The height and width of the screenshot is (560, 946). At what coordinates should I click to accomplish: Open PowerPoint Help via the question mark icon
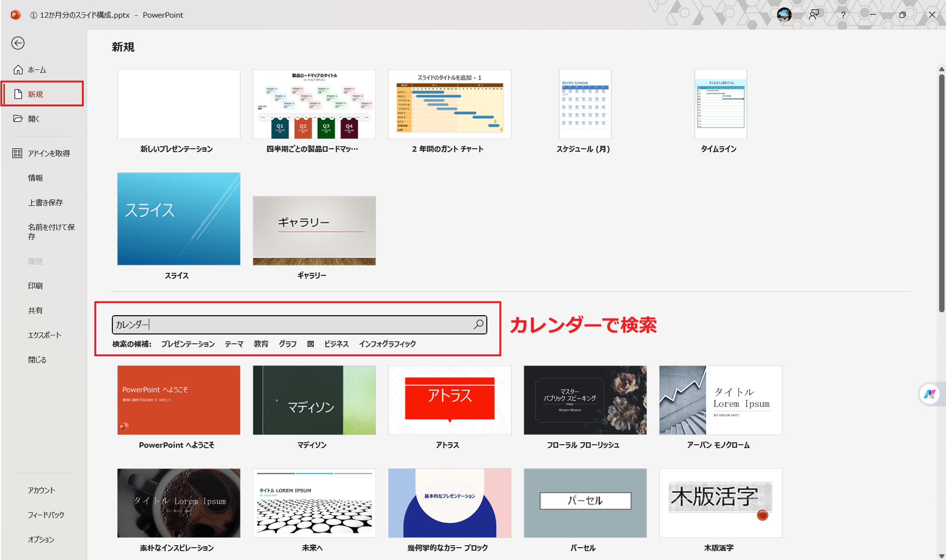pyautogui.click(x=844, y=15)
